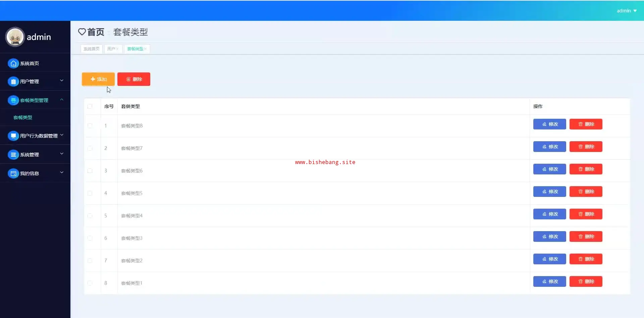Close the 用户 tab with its x
This screenshot has width=644, height=318.
(117, 49)
